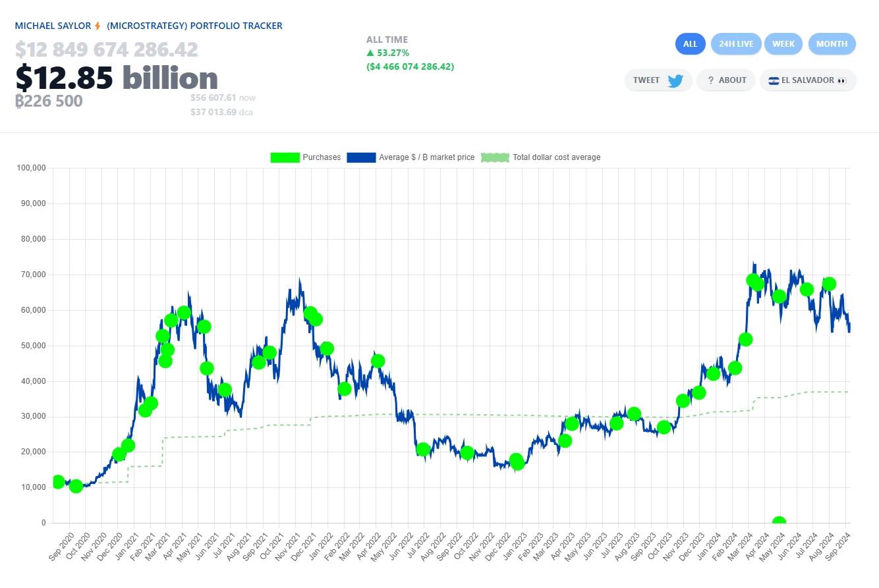Click the Michael Saylor portfolio tracker title
Image resolution: width=879 pixels, height=588 pixels.
pos(149,26)
